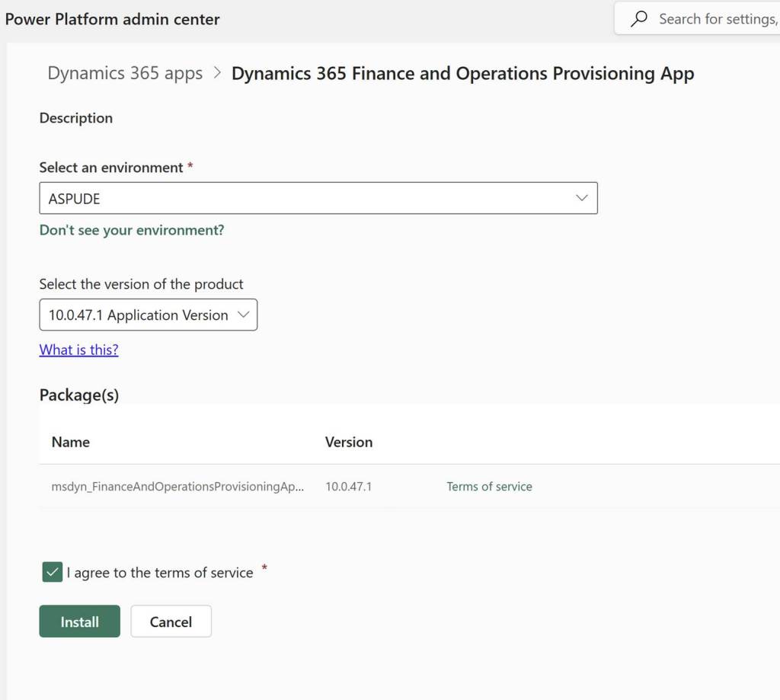Click the search magnifier icon

tap(640, 19)
